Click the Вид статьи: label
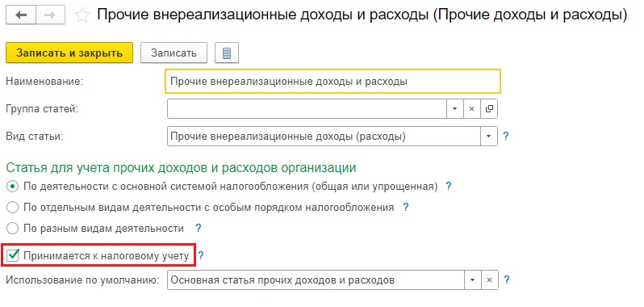This screenshot has height=307, width=644. (35, 137)
